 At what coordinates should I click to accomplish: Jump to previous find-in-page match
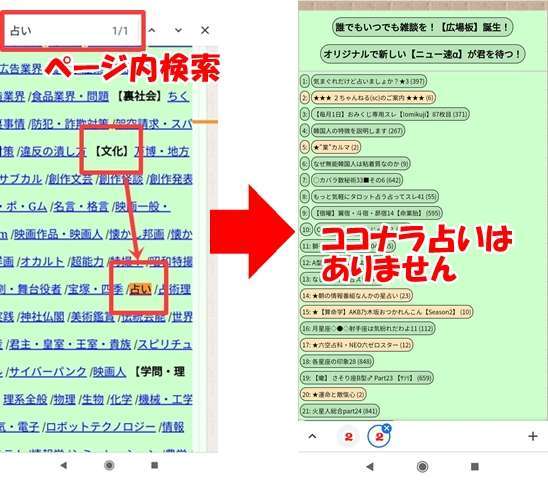click(x=152, y=30)
